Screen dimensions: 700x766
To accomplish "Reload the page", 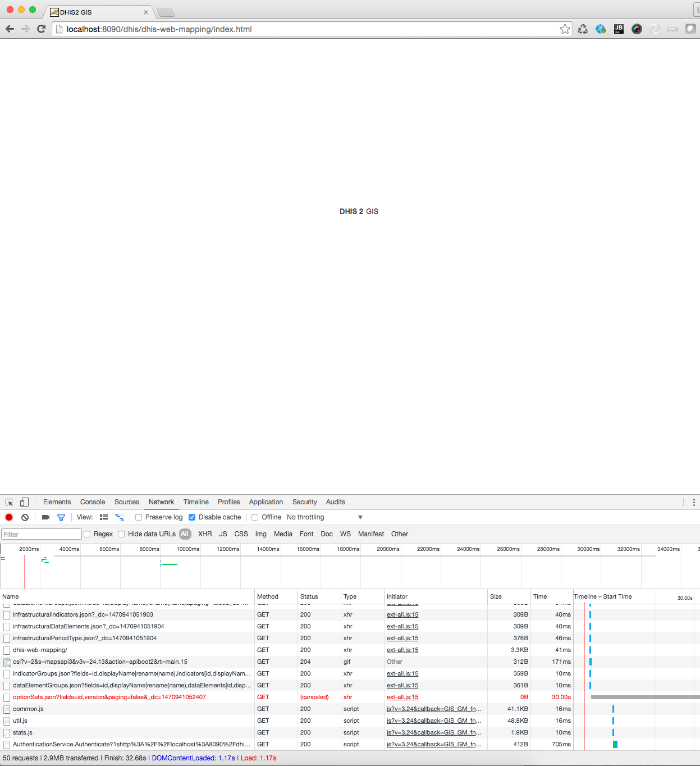I will point(41,29).
